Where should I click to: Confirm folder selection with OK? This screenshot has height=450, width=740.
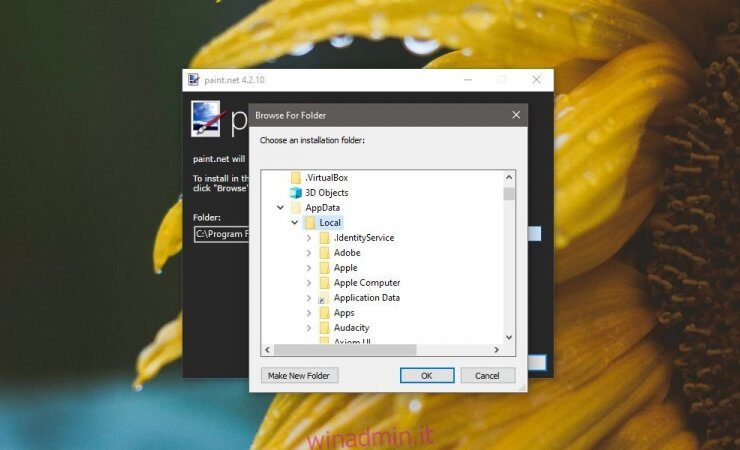click(x=427, y=375)
